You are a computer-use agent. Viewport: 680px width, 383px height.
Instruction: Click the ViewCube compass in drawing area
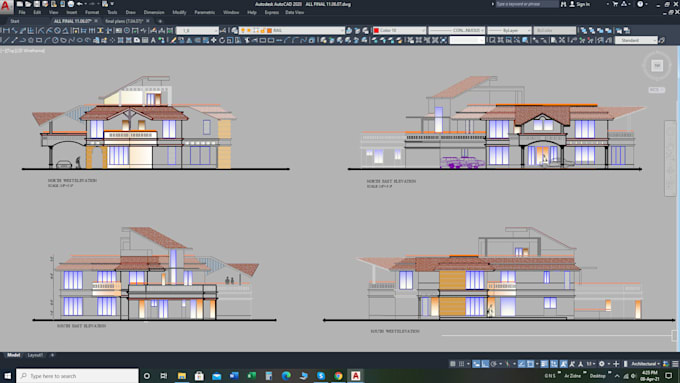(657, 65)
